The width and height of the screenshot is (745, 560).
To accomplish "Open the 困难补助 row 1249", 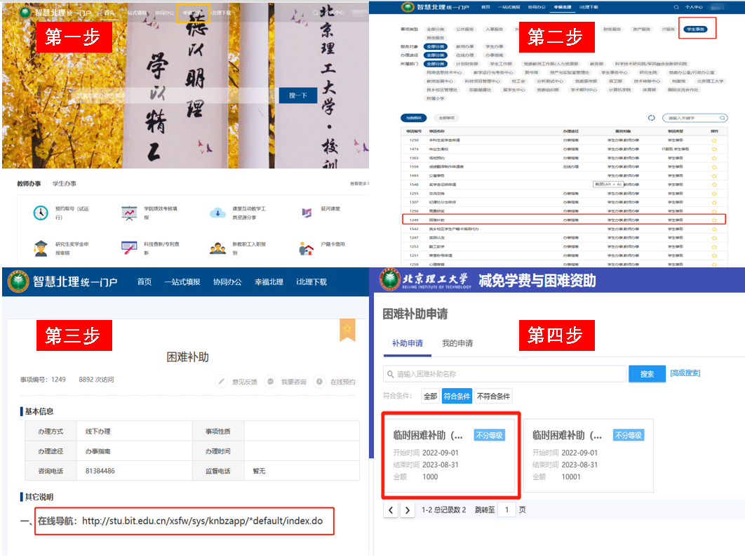I will (564, 220).
